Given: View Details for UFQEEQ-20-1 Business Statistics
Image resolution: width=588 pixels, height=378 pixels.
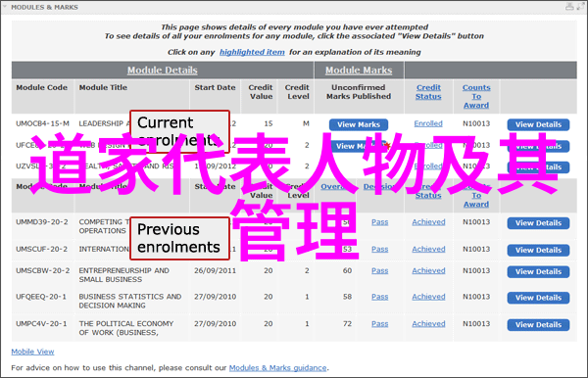Looking at the screenshot, I should 538,298.
